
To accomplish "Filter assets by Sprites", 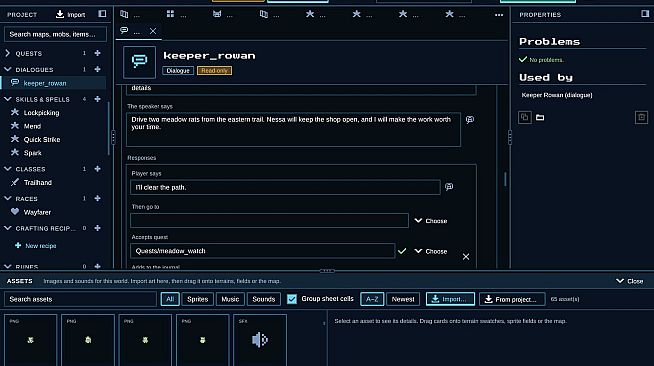I will pos(197,299).
